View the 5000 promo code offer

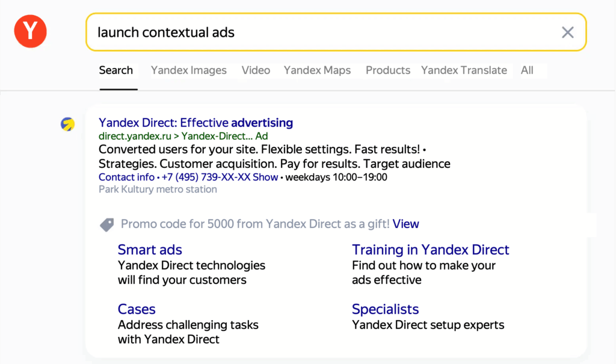click(x=406, y=224)
